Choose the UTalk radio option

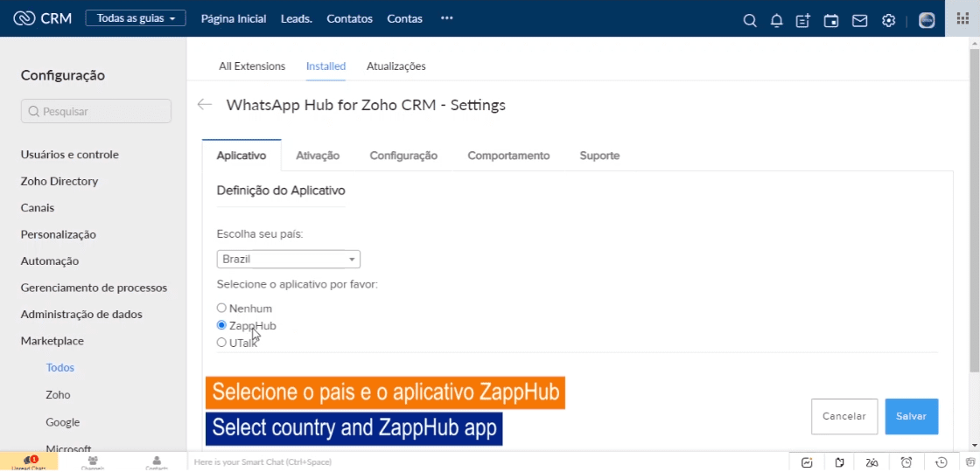point(221,343)
